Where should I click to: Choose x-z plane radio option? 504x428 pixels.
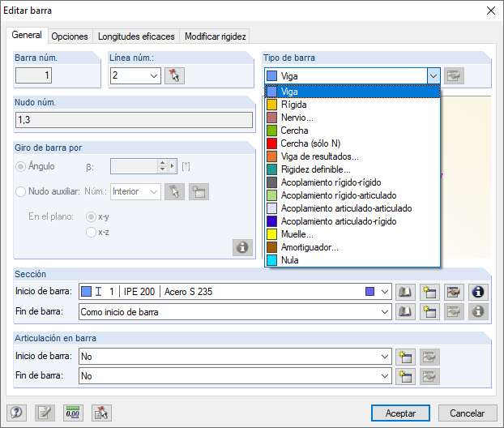[91, 232]
